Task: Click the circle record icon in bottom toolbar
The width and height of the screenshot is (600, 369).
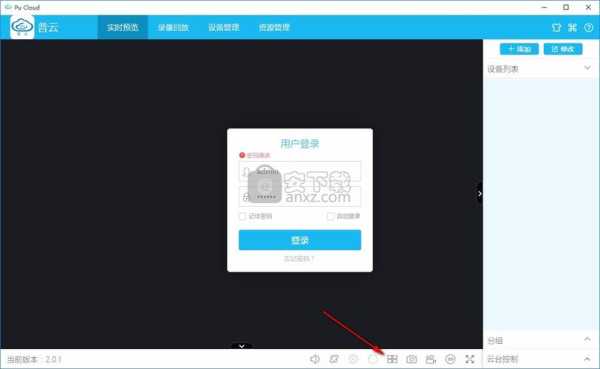Action: (x=373, y=359)
